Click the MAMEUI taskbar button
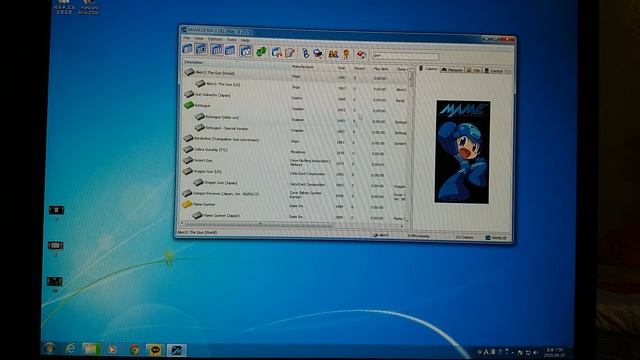The width and height of the screenshot is (640, 360). (x=177, y=350)
